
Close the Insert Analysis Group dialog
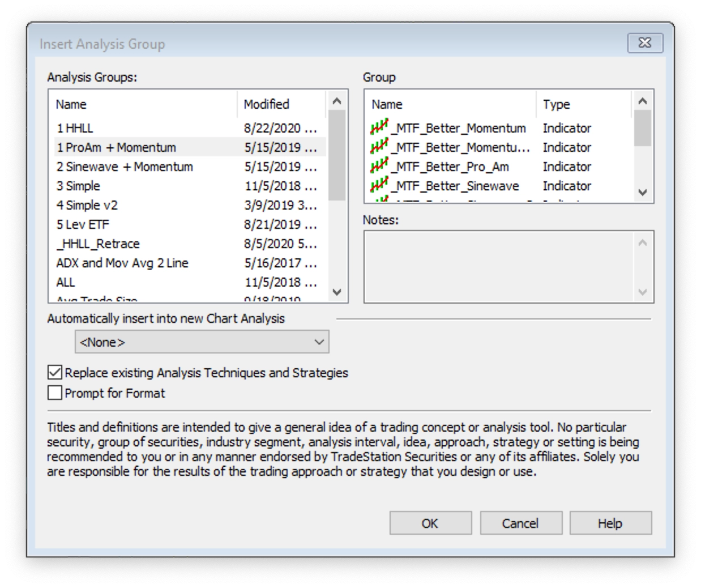pyautogui.click(x=645, y=43)
